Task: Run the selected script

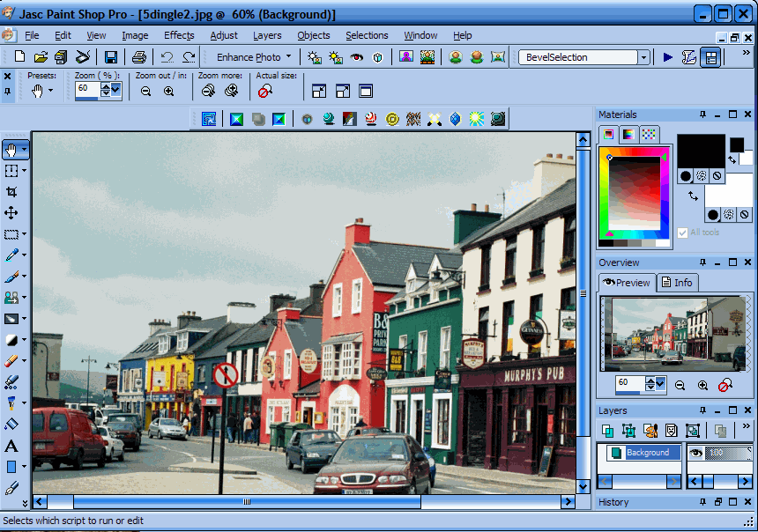Action: pyautogui.click(x=667, y=57)
